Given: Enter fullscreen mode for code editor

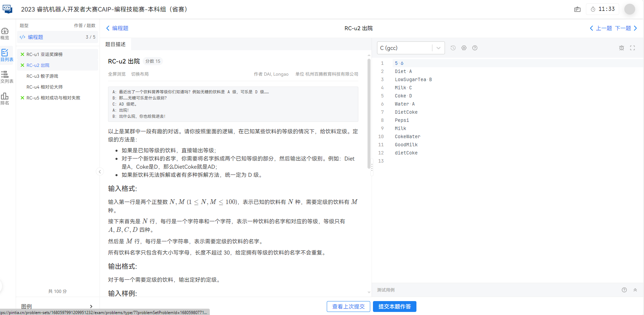Looking at the screenshot, I should pyautogui.click(x=632, y=48).
